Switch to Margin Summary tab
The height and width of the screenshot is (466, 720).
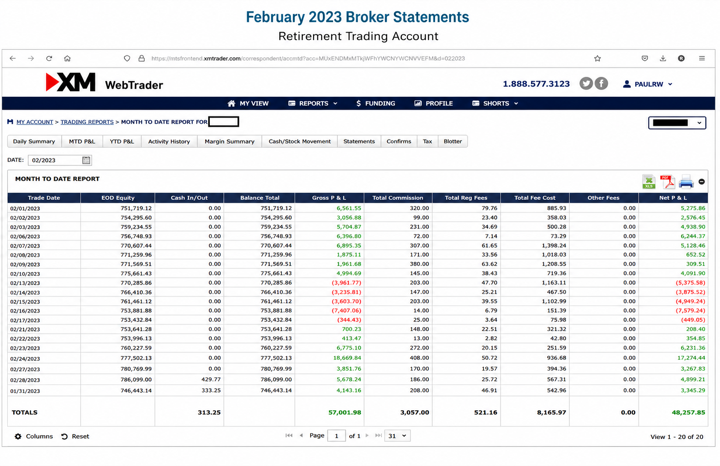229,141
